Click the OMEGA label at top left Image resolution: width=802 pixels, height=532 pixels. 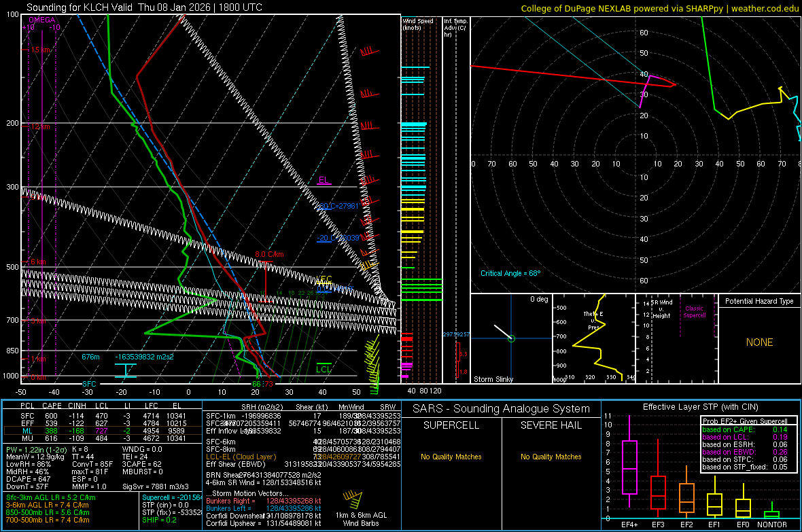pyautogui.click(x=42, y=20)
